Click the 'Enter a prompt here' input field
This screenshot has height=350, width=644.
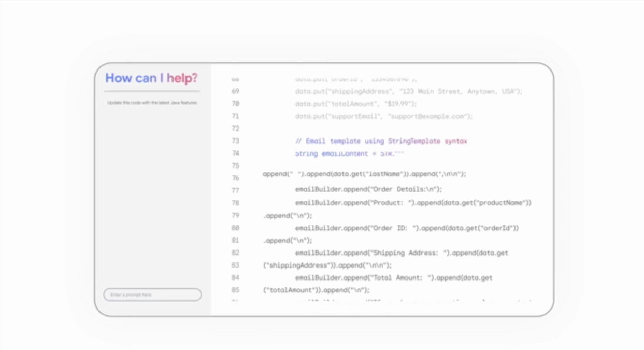point(152,295)
